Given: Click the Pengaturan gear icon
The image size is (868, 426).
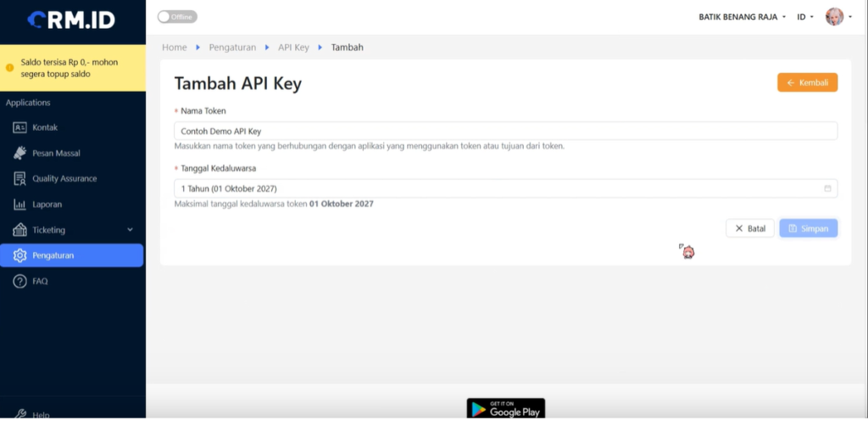Looking at the screenshot, I should pos(20,255).
